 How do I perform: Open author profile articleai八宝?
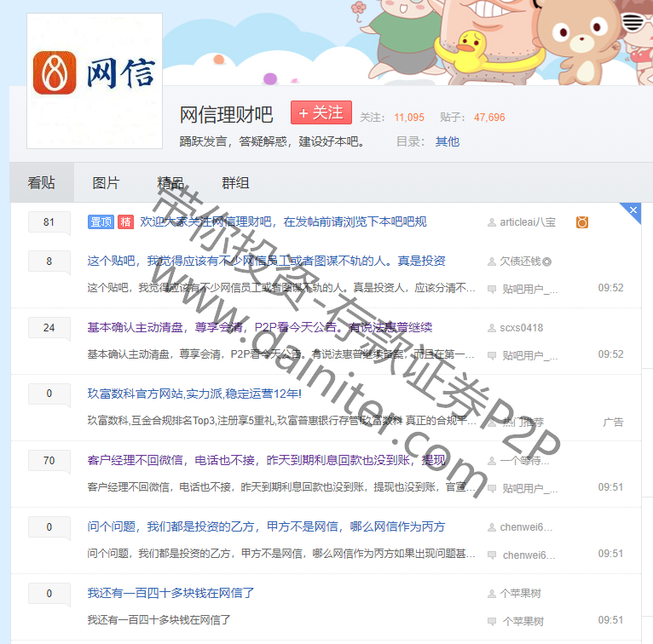(528, 222)
